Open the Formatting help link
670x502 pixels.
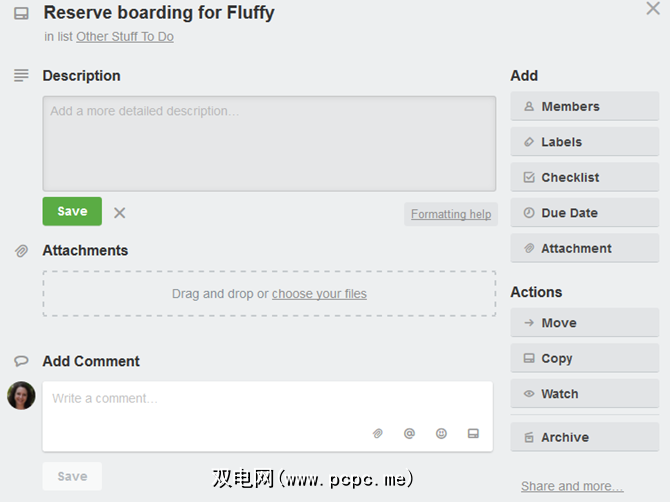[x=451, y=214]
